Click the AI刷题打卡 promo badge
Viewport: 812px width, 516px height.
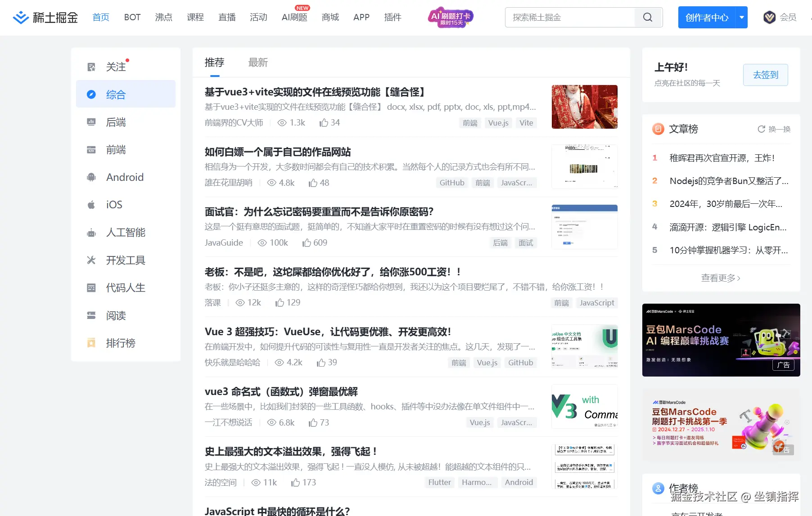451,17
